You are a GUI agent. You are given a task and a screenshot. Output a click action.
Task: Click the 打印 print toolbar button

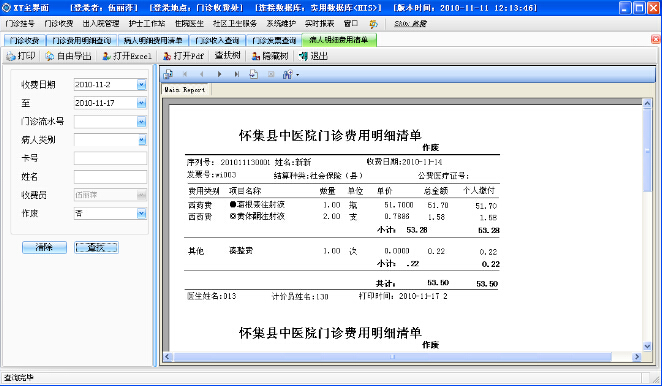(x=21, y=56)
